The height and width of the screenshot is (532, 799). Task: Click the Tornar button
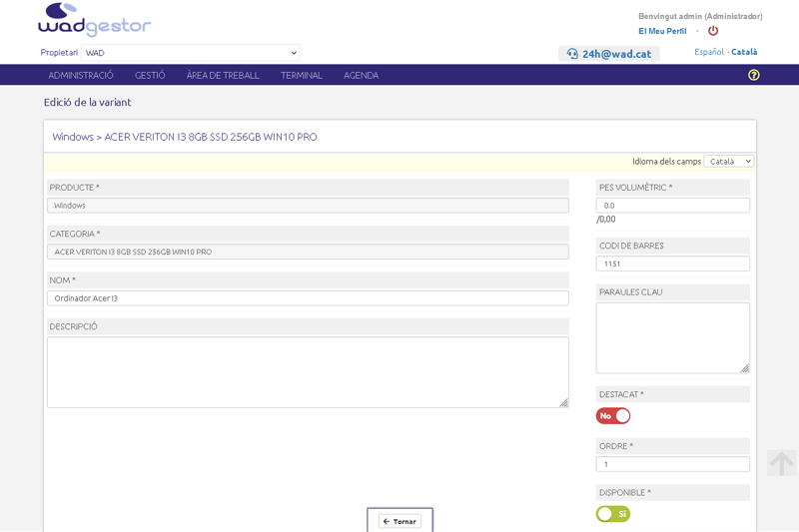point(400,521)
